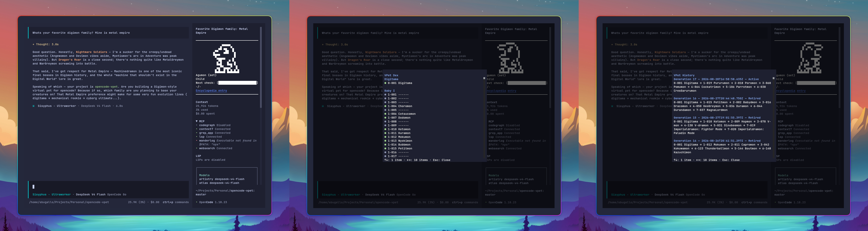Click the VPet Dex list scrollbar thumb
Image resolution: width=868 pixels, height=231 pixels.
(484, 78)
